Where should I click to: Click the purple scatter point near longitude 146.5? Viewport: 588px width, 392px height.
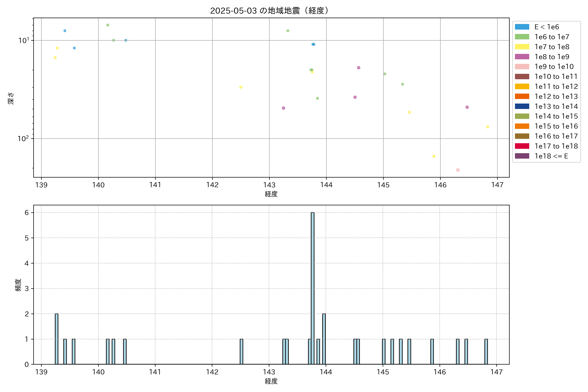click(x=467, y=107)
